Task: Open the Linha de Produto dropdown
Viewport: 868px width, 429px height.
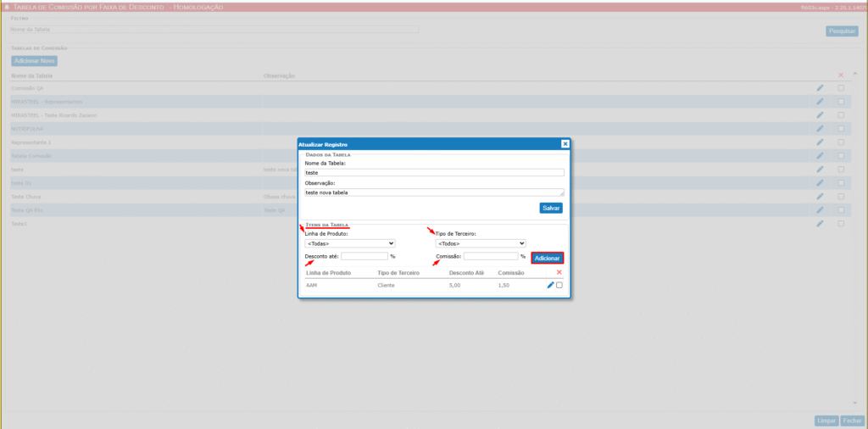Action: tap(350, 243)
